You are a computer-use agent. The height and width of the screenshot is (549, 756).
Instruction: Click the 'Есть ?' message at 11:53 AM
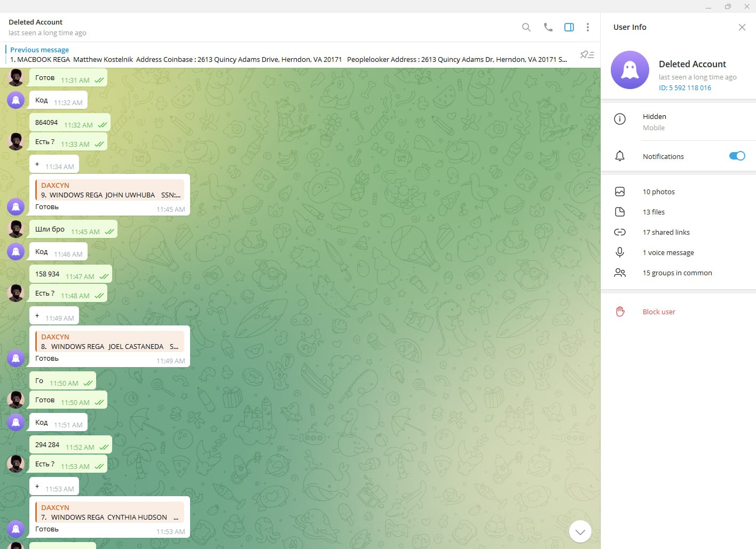(68, 464)
